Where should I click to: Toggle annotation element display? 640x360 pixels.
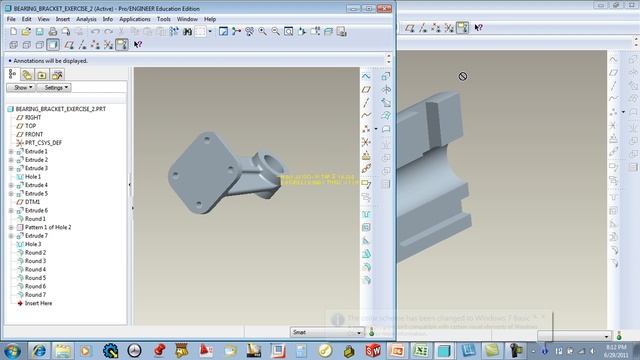[122, 44]
